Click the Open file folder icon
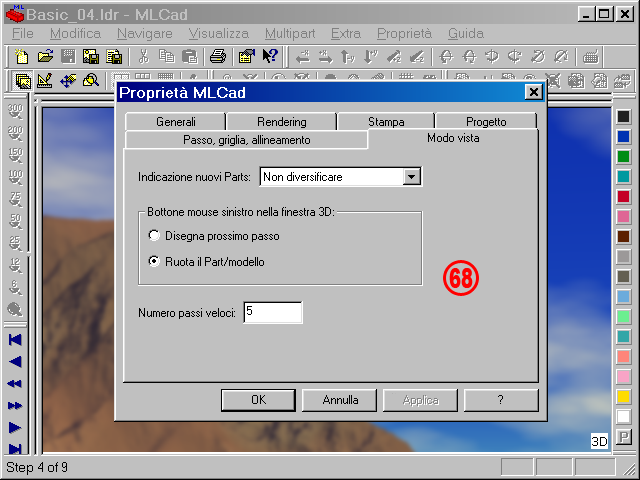Viewport: 640px width, 480px height. (x=45, y=56)
